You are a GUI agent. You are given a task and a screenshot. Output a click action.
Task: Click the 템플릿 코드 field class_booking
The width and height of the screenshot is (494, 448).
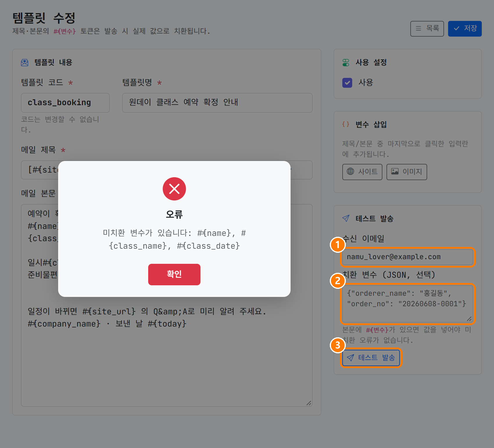pyautogui.click(x=65, y=103)
